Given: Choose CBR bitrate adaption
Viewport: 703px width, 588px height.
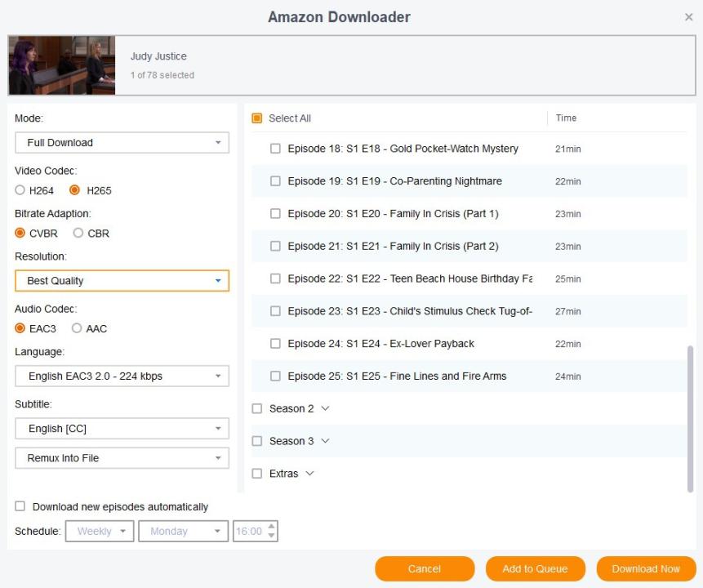Looking at the screenshot, I should tap(78, 234).
